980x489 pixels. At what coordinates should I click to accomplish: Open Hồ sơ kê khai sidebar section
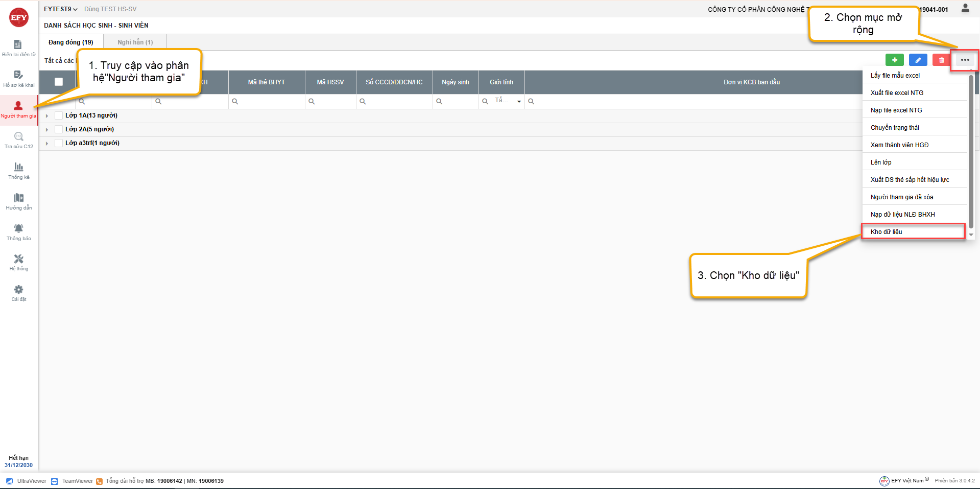(x=18, y=79)
